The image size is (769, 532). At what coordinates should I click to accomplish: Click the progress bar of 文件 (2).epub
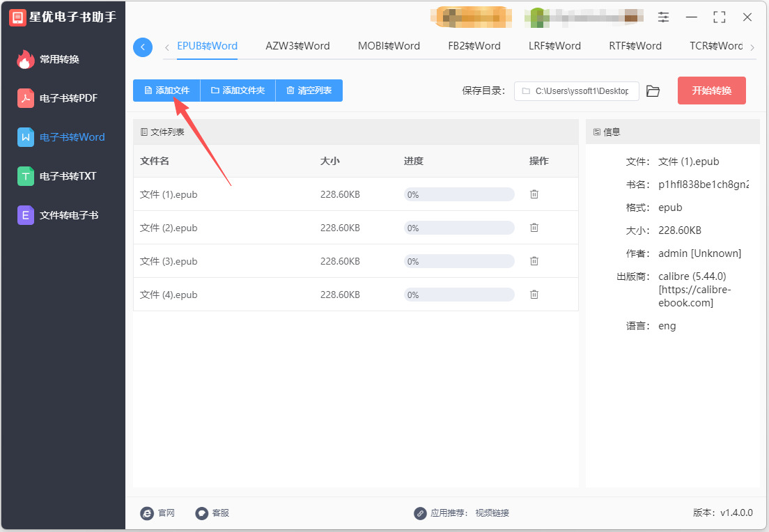(x=459, y=228)
